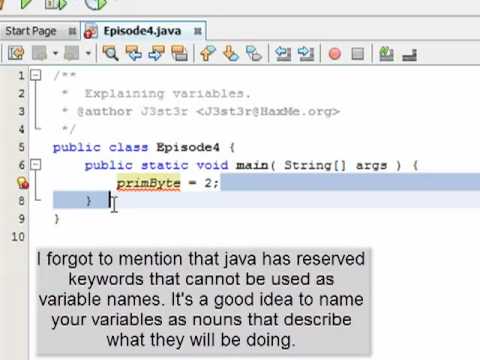
Task: Click line number 9 in the gutter
Action: click(x=21, y=219)
